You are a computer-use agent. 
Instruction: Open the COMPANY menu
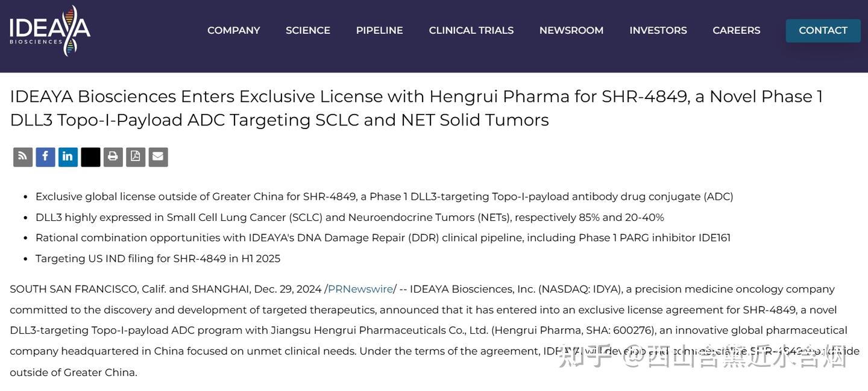coord(234,31)
